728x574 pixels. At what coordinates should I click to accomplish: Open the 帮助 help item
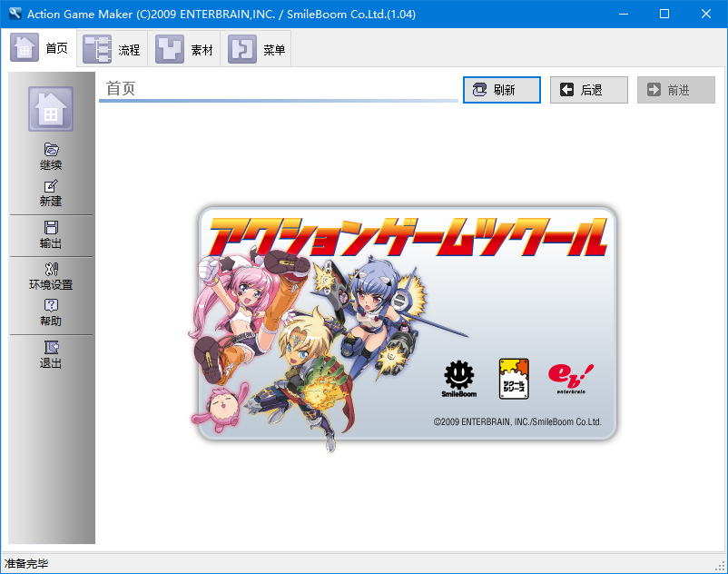point(51,312)
